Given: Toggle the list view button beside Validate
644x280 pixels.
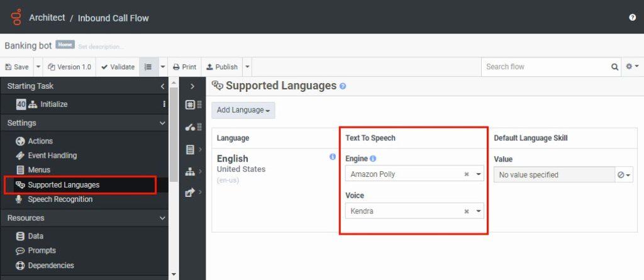Looking at the screenshot, I should [x=148, y=67].
